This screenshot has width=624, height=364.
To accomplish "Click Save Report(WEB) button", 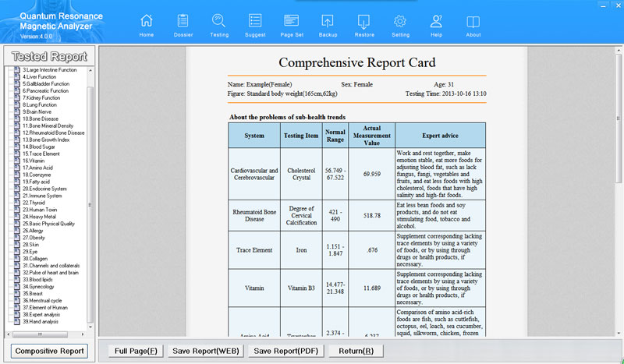I will [x=206, y=351].
